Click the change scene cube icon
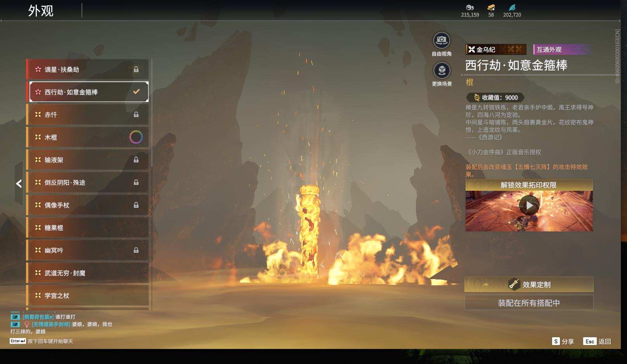 tap(442, 71)
